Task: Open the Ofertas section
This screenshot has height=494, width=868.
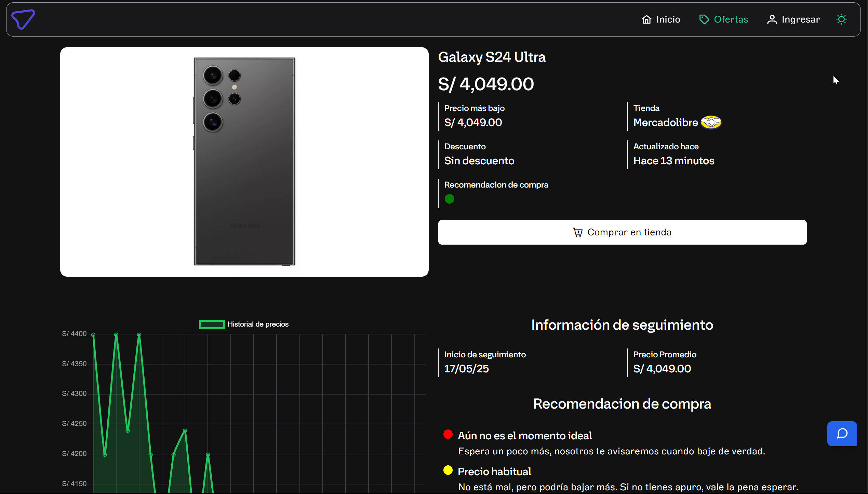Action: pyautogui.click(x=731, y=19)
